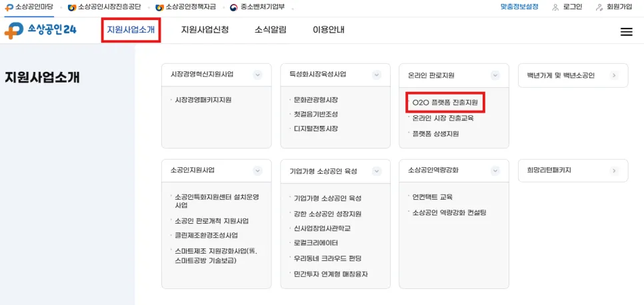The image size is (644, 305).
Task: Open 백년가게 및 백년소공인 arrow
Action: 614,75
